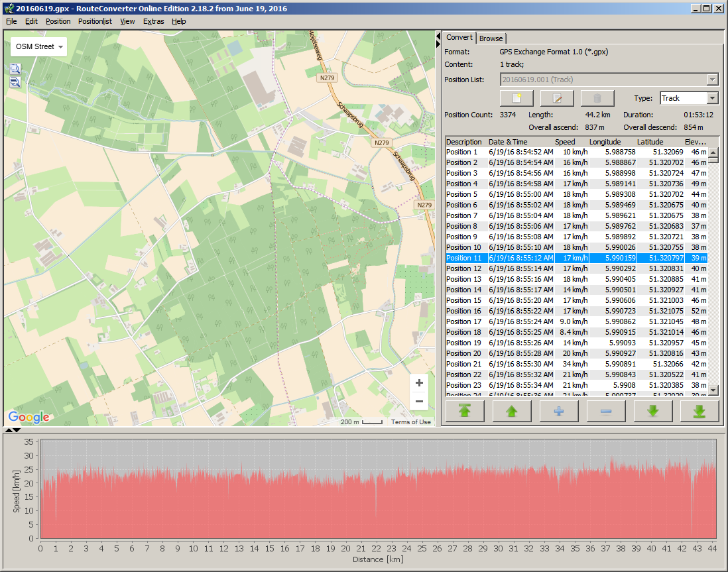Click the position list scrollbar down arrow

(713, 391)
